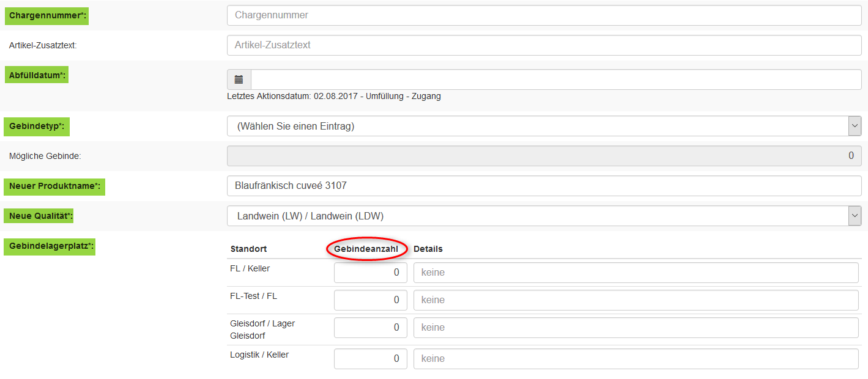Select Details field for Gleisdorf / Lager Gleisdorf
Image resolution: width=868 pixels, height=379 pixels.
pyautogui.click(x=636, y=328)
